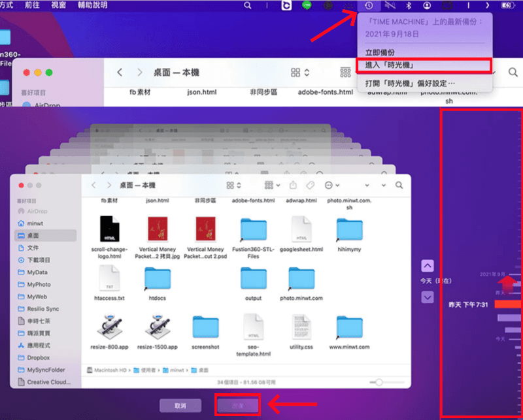Open icon view switcher in front Finder window

[233, 186]
